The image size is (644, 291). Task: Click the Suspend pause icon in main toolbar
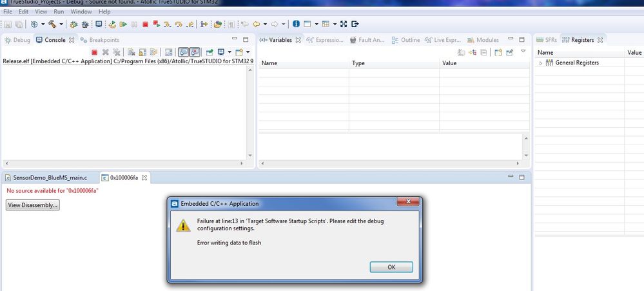pos(134,25)
